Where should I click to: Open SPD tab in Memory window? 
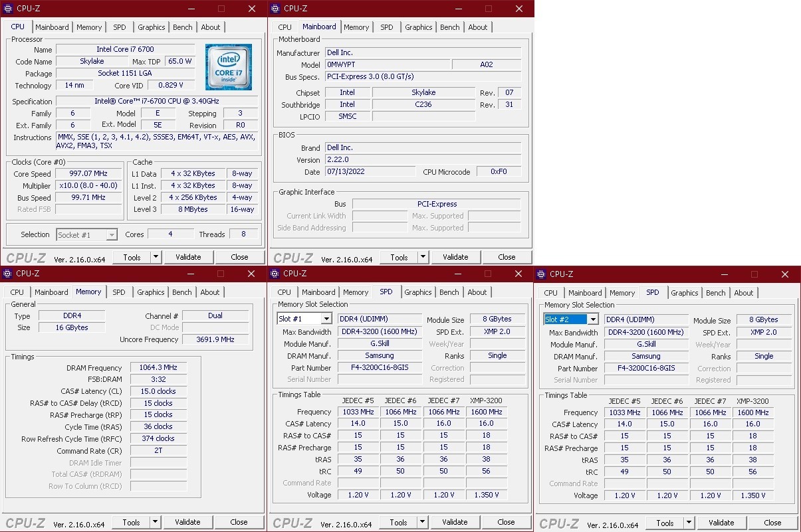click(x=118, y=292)
